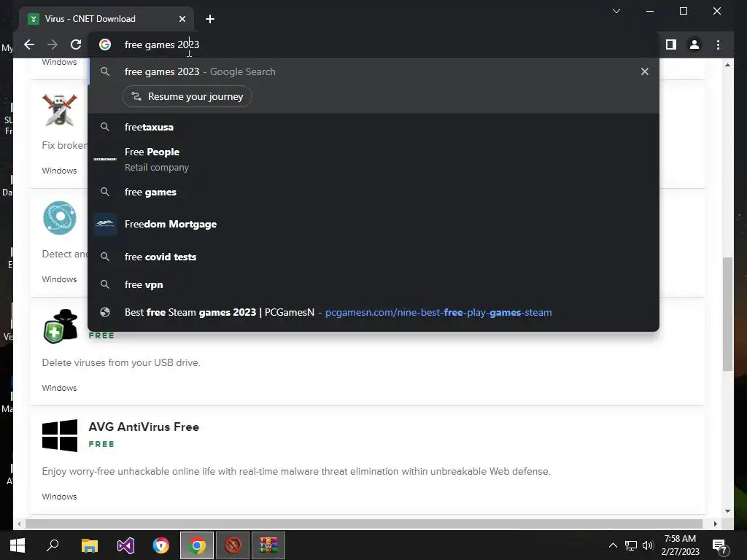Viewport: 747px width, 560px height.
Task: Open the clock showing 7:58 AM
Action: (680, 545)
